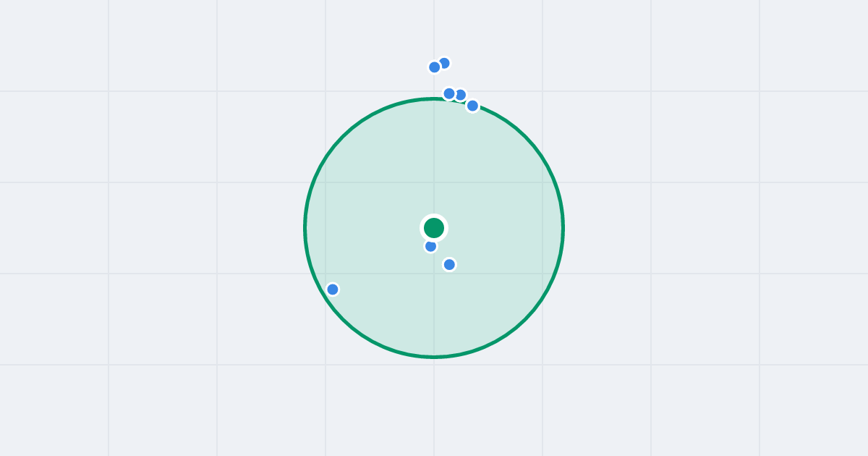This screenshot has width=868, height=456.
Task: Click the green center marker of the circle
Action: click(434, 228)
